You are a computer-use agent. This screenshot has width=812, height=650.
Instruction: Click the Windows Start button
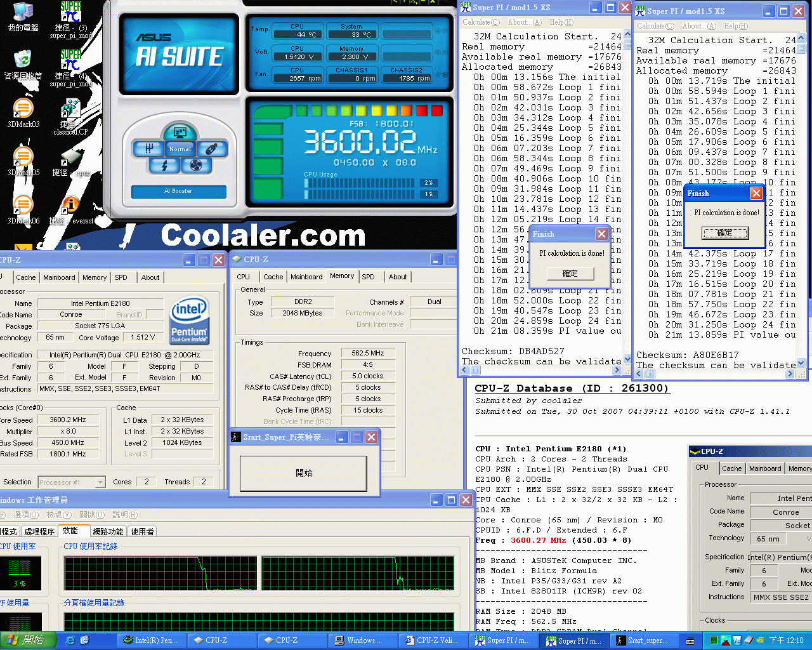(x=28, y=640)
